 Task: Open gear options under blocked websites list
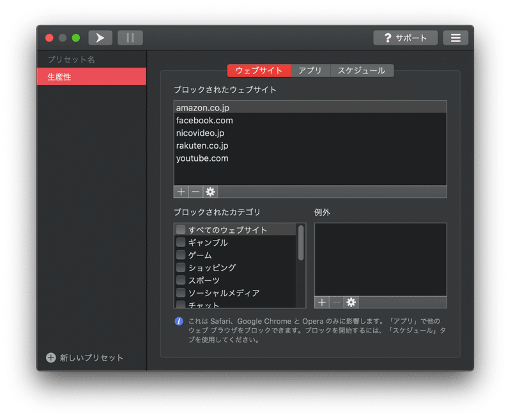[210, 191]
